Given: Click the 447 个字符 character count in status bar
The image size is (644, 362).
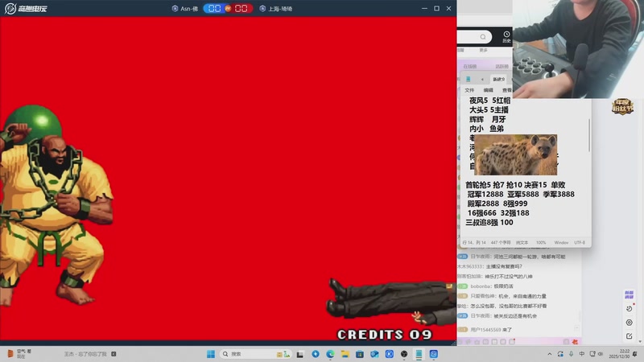Looking at the screenshot, I should coord(501,243).
